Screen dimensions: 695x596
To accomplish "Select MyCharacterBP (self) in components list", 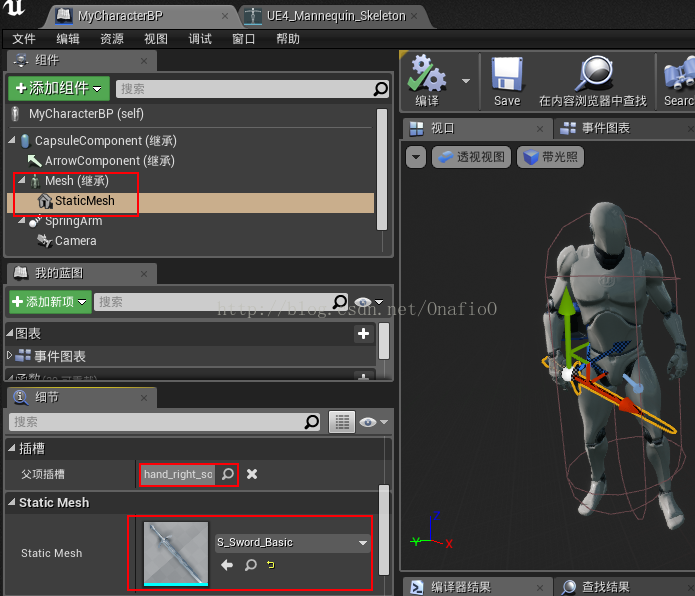I will pyautogui.click(x=86, y=114).
